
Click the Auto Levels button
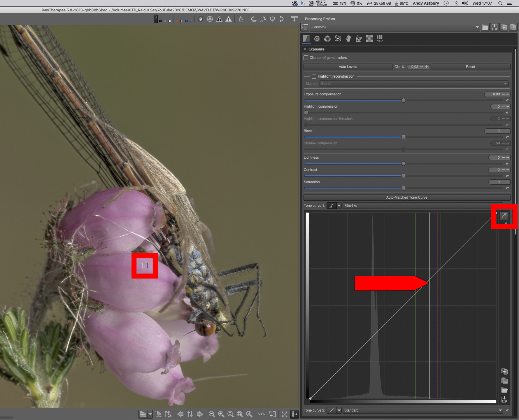point(348,67)
